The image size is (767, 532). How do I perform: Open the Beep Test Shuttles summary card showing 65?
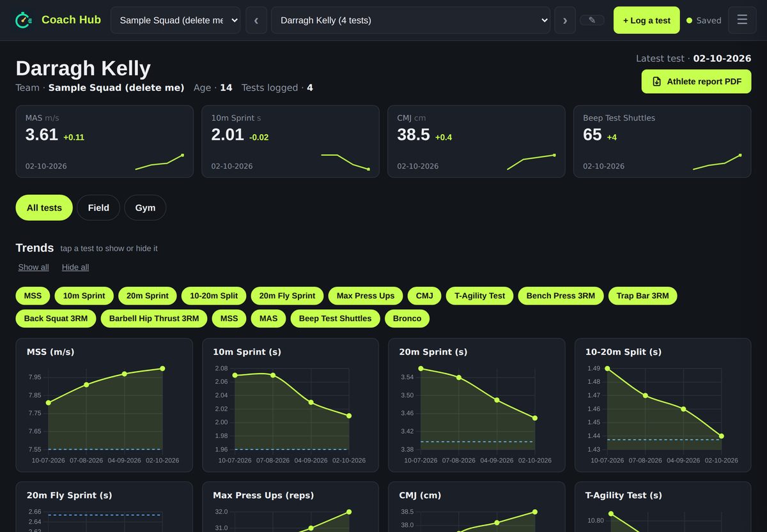click(662, 141)
